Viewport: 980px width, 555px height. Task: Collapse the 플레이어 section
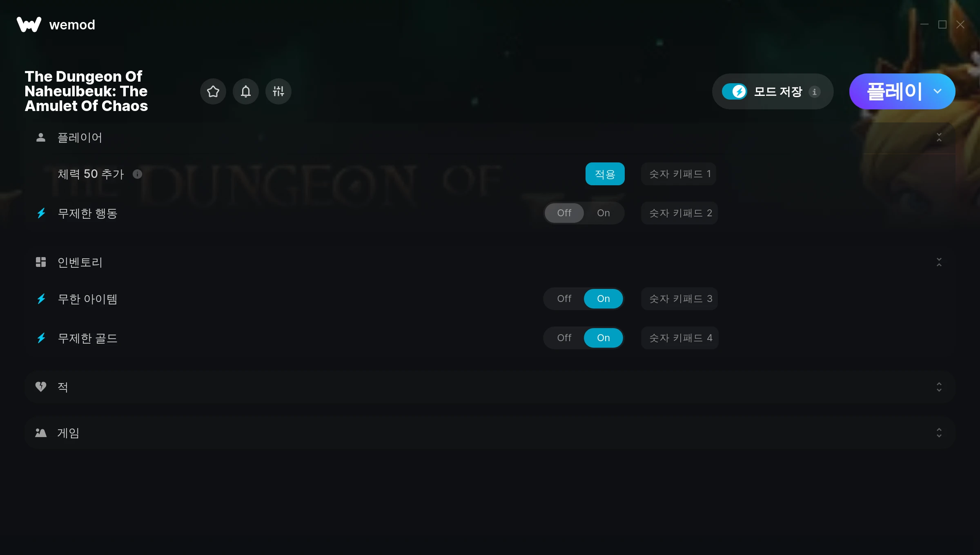coord(939,138)
